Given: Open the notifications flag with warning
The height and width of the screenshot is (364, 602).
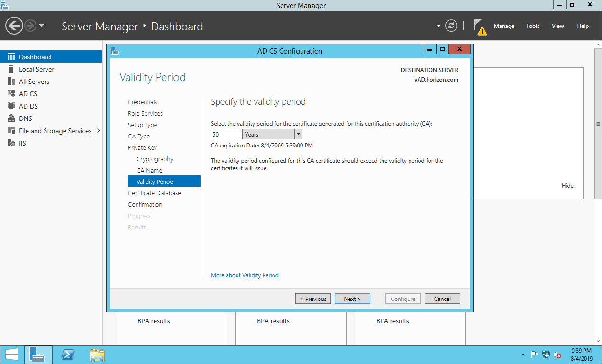Looking at the screenshot, I should [x=479, y=27].
